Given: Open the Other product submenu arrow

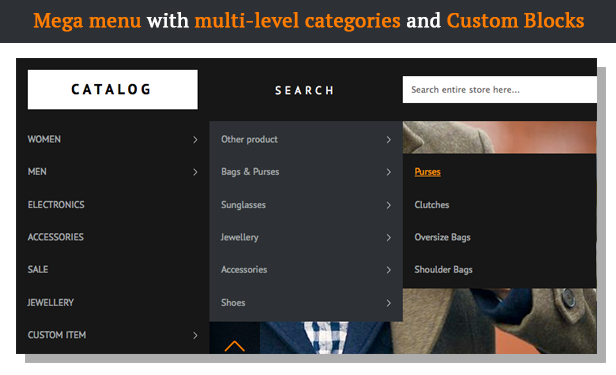Looking at the screenshot, I should [389, 139].
